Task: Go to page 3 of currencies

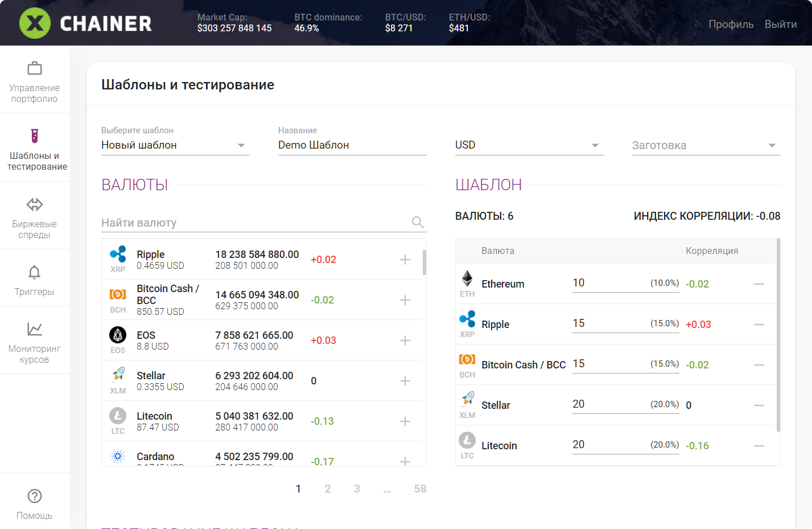Action: coord(357,489)
